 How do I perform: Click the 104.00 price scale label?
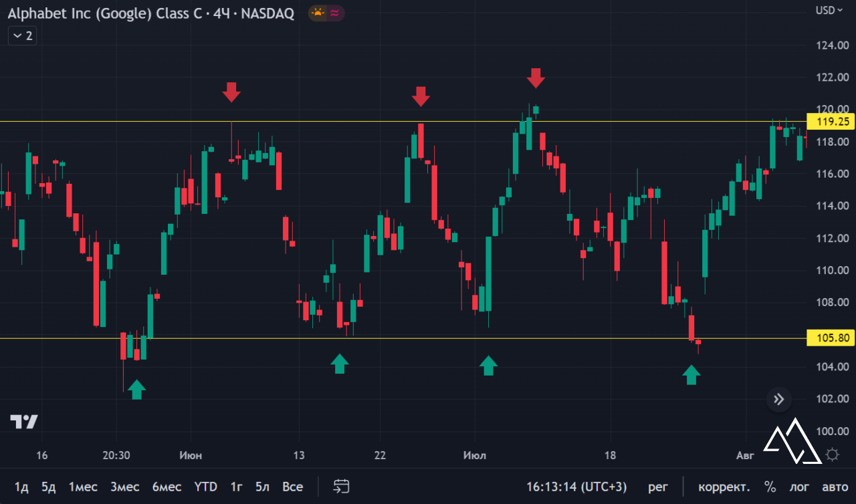pyautogui.click(x=833, y=367)
